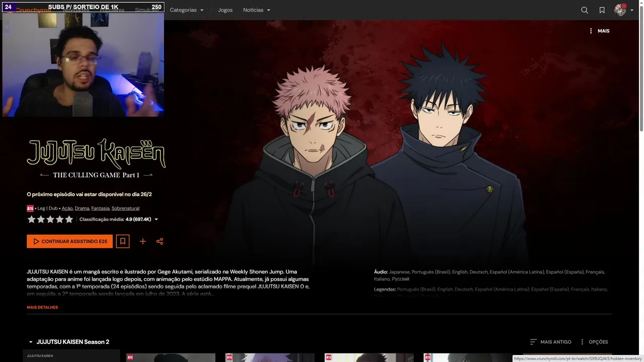Rate the series with the fifth star
Viewport: 644px width, 362px height.
(x=69, y=219)
